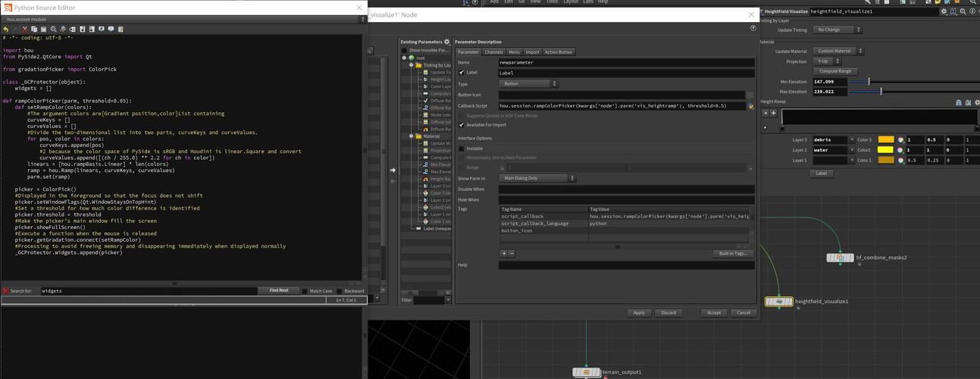Image resolution: width=980 pixels, height=379 pixels.
Task: Click the Apply button
Action: 639,312
